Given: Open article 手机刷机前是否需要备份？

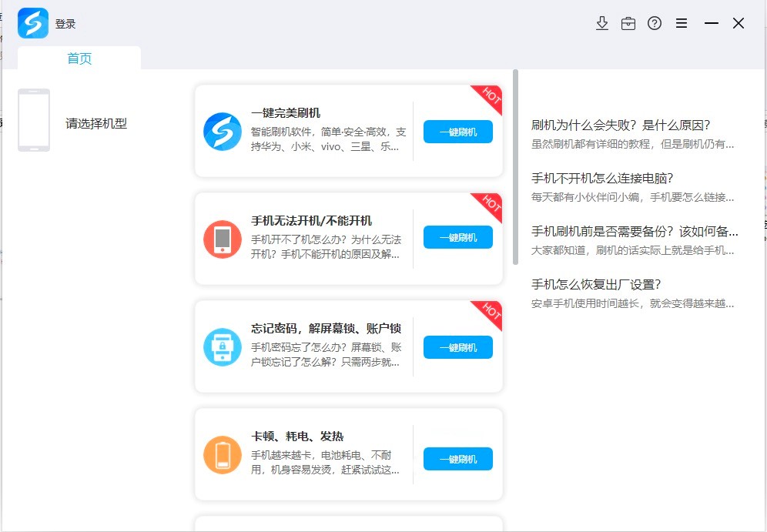Looking at the screenshot, I should pos(635,231).
